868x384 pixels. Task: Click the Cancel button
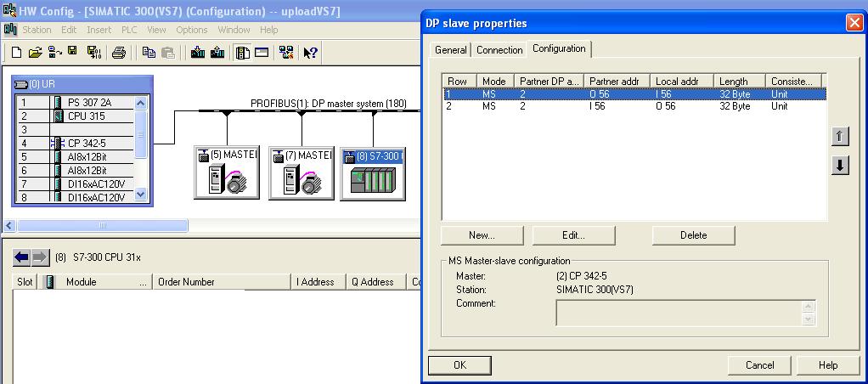(x=759, y=365)
